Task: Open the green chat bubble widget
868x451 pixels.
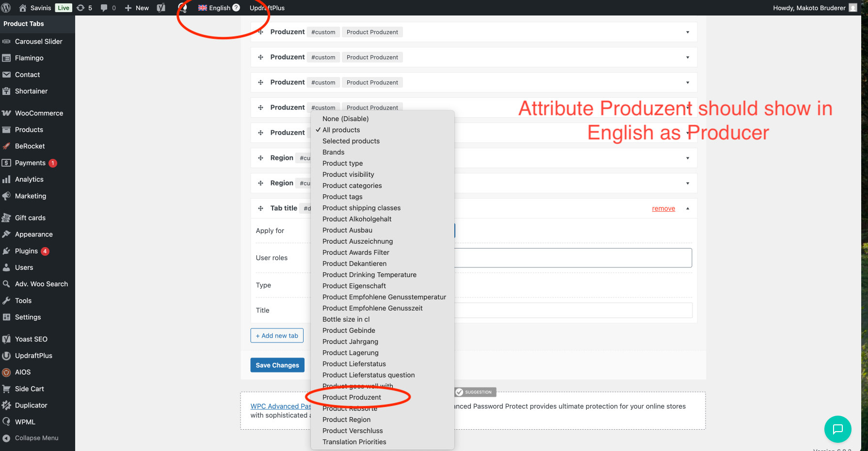Action: pyautogui.click(x=837, y=429)
